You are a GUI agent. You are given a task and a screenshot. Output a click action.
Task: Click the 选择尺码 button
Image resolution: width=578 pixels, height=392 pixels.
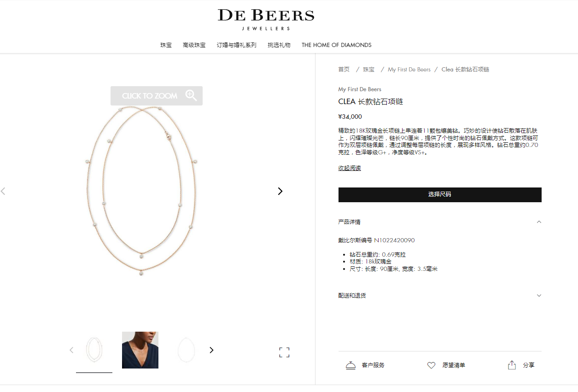pos(440,194)
